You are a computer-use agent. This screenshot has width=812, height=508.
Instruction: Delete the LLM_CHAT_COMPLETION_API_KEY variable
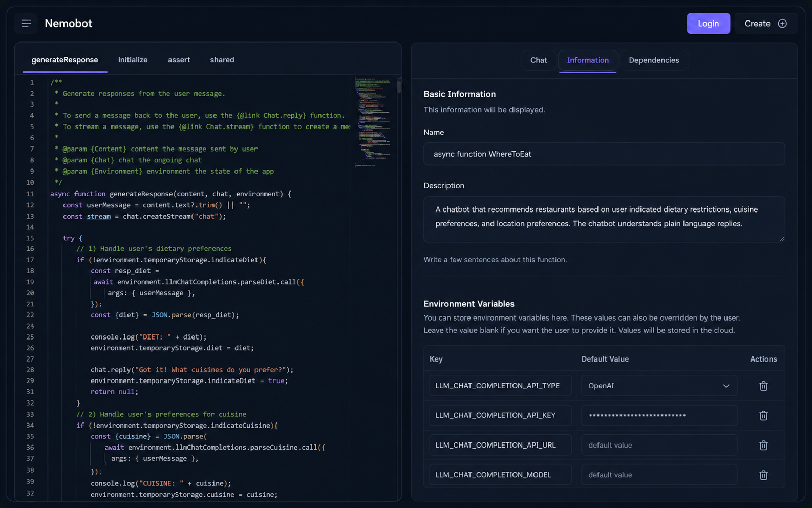[x=763, y=415]
